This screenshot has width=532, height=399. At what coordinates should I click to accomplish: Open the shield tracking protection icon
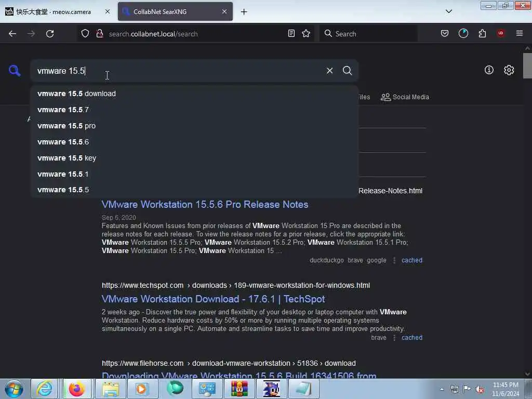[85, 33]
